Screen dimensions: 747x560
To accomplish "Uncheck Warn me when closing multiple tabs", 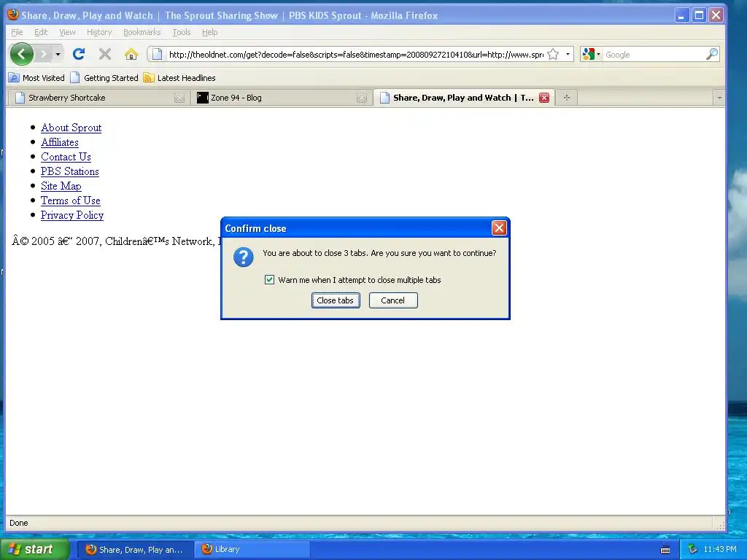I will (270, 279).
